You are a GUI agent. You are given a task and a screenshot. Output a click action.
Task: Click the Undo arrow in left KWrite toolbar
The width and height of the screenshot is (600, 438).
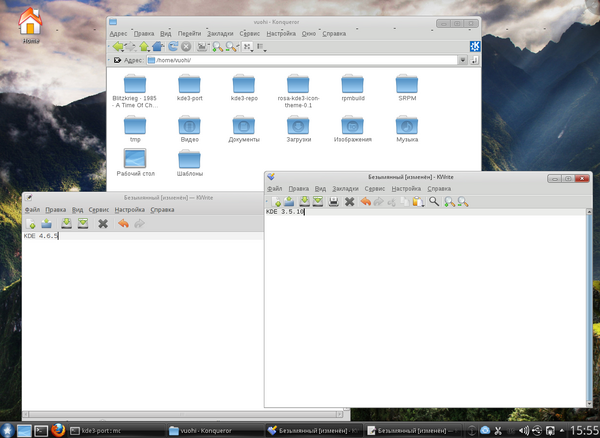(x=123, y=223)
